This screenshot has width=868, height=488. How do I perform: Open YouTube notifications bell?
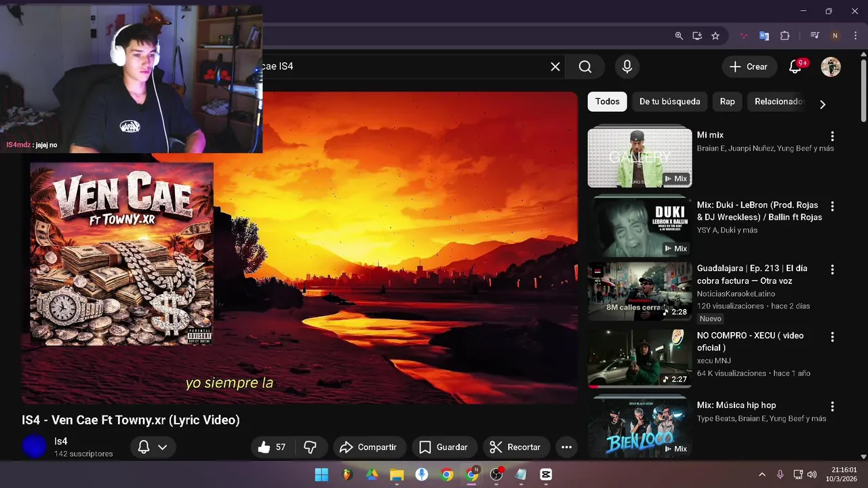click(x=795, y=66)
